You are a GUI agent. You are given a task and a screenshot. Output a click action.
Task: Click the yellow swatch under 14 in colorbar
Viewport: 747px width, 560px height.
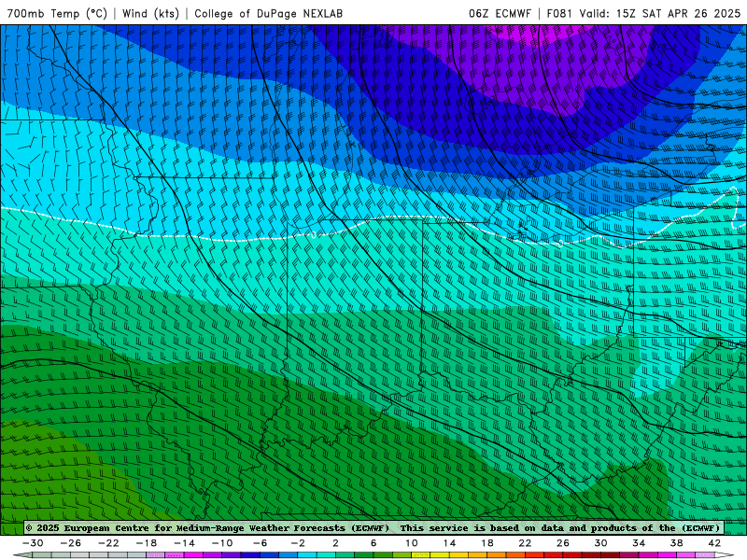[440, 555]
